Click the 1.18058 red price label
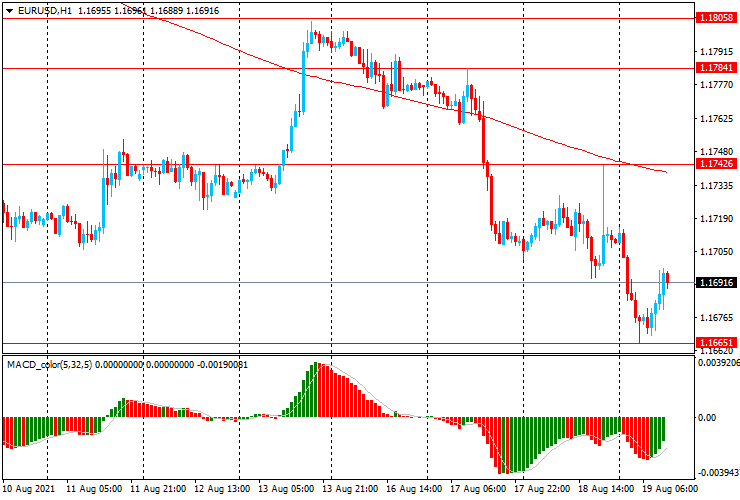740x500 pixels. [x=716, y=18]
